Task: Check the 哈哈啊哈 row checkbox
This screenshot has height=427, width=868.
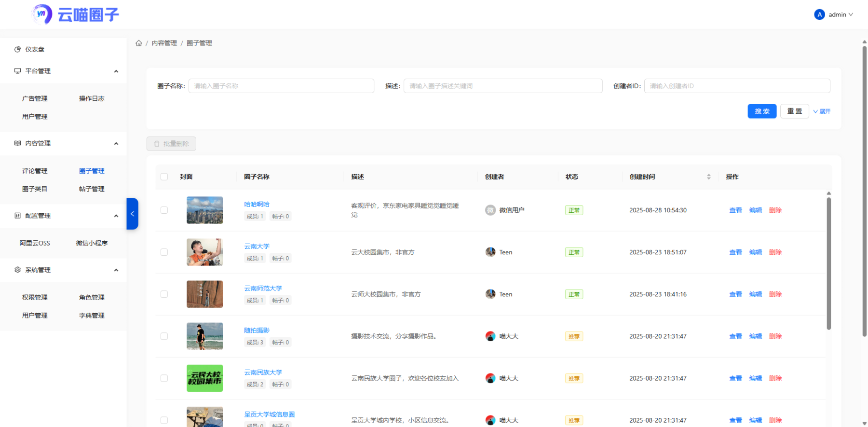Action: (x=164, y=210)
